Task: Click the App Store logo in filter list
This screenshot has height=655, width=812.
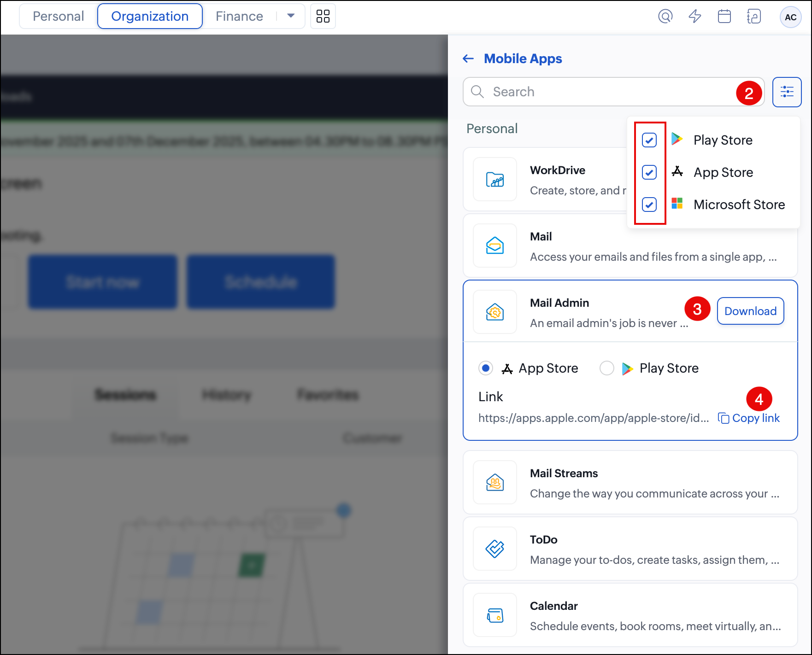Action: (677, 171)
